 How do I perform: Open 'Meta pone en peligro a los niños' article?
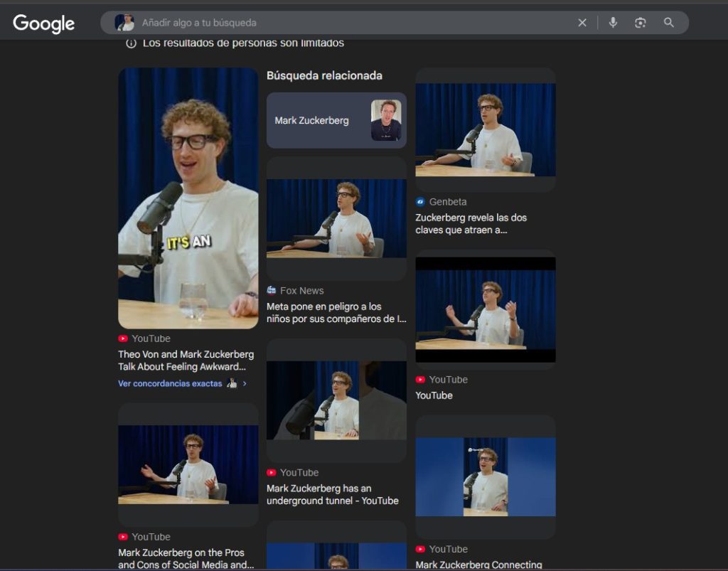(x=336, y=312)
